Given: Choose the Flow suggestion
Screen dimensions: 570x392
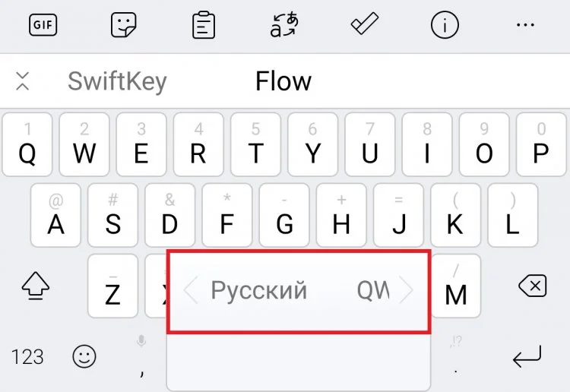Looking at the screenshot, I should pos(283,81).
